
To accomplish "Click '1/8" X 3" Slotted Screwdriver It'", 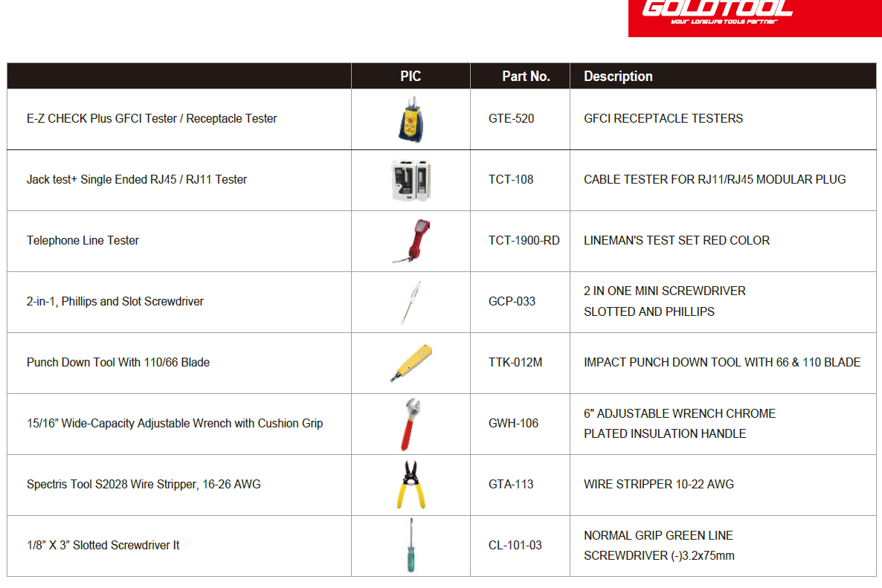I will click(x=103, y=546).
